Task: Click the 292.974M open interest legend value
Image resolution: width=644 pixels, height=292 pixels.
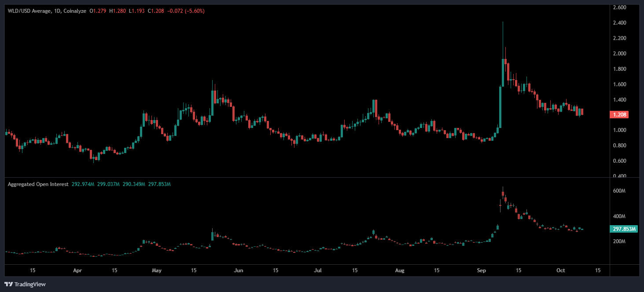Action: [83, 184]
